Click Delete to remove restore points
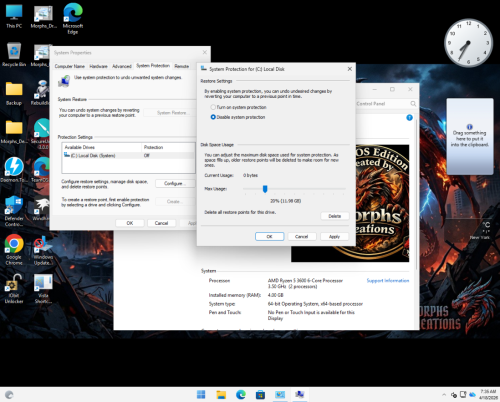500x402 pixels. point(335,216)
